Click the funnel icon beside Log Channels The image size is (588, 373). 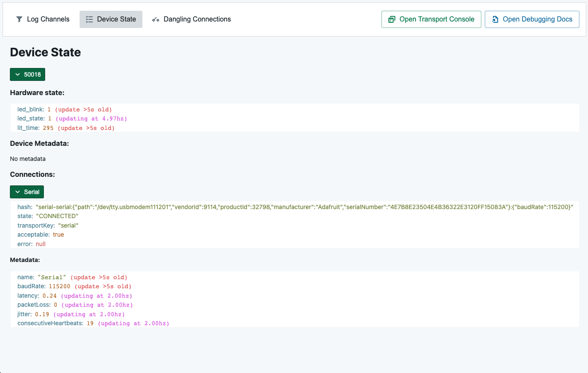(x=19, y=19)
